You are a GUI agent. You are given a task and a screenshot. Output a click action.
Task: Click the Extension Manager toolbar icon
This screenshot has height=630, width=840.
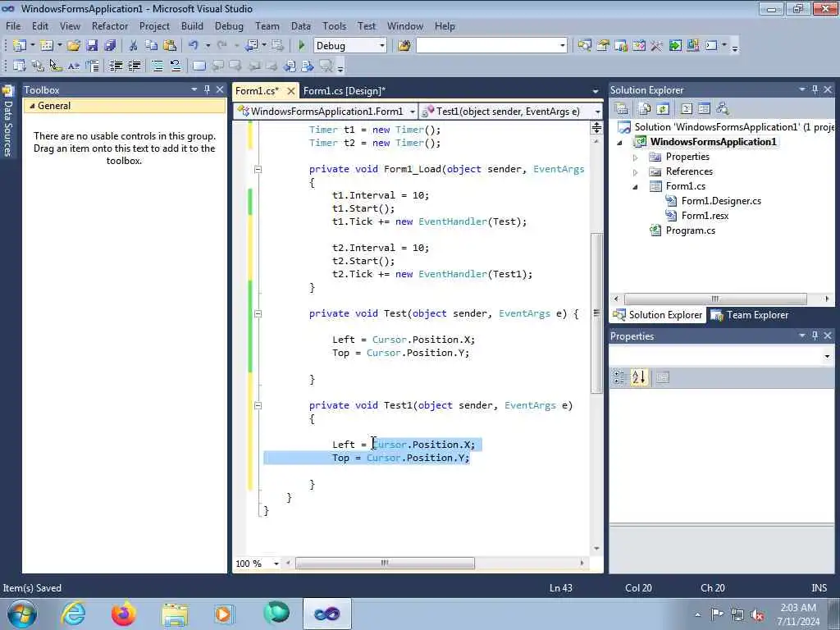[692, 46]
